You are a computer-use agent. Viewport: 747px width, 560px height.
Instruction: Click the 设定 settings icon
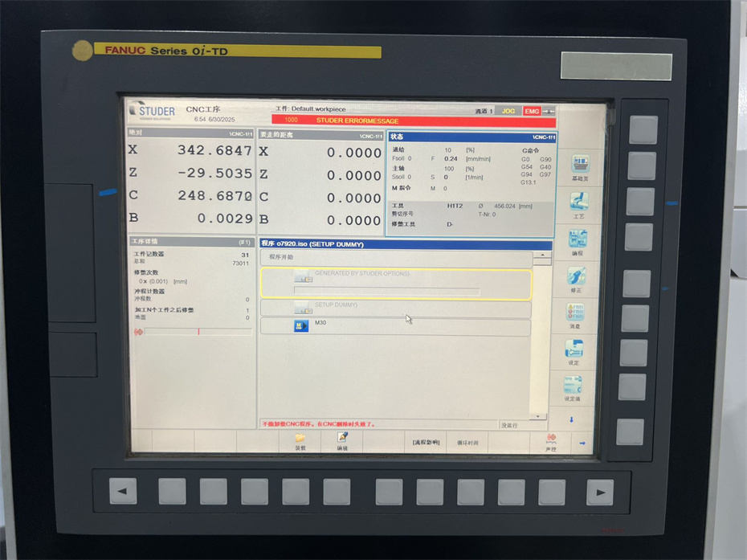[x=574, y=350]
